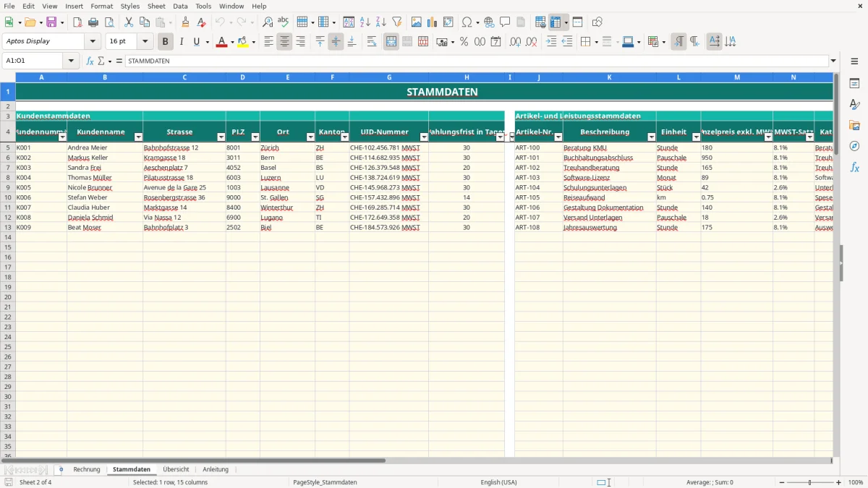Increase indent in toolbar
Viewport: 868px width, 488px height.
[551, 42]
